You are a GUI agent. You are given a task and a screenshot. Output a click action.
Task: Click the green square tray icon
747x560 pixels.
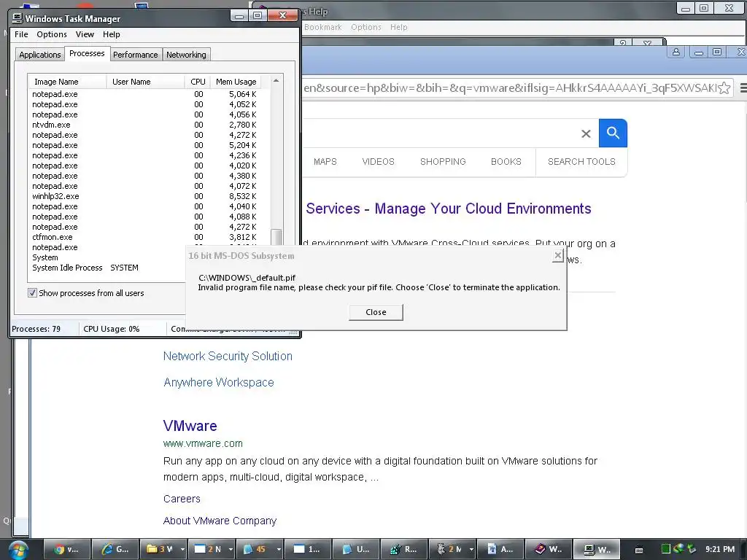(x=666, y=549)
